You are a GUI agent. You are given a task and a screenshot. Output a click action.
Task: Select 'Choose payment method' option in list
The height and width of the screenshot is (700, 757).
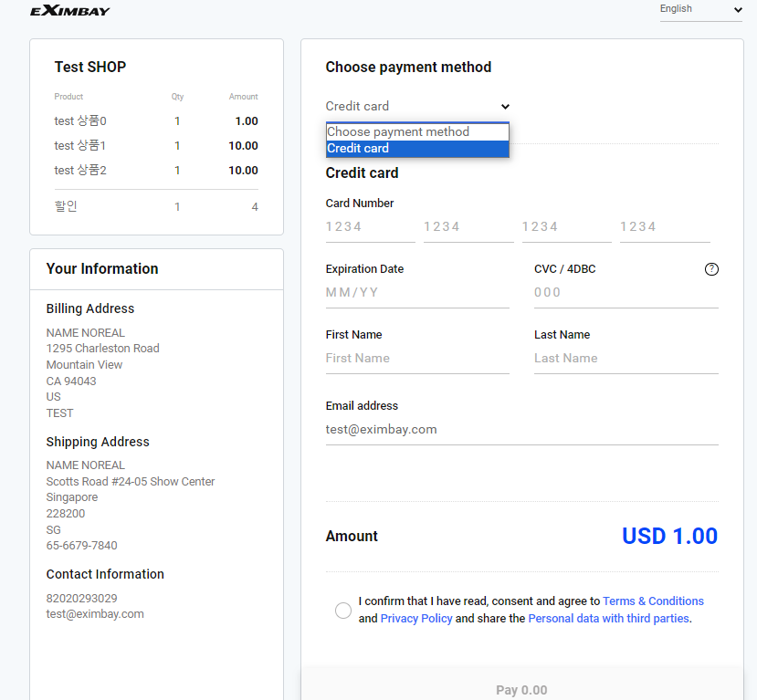tap(416, 132)
